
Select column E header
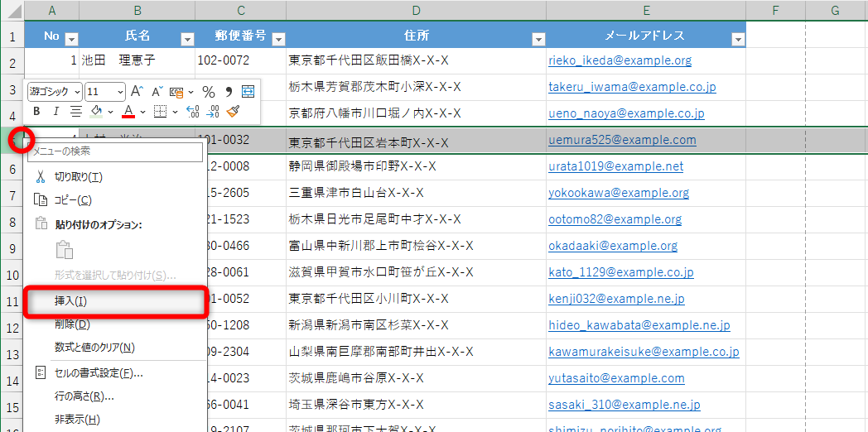coord(646,10)
